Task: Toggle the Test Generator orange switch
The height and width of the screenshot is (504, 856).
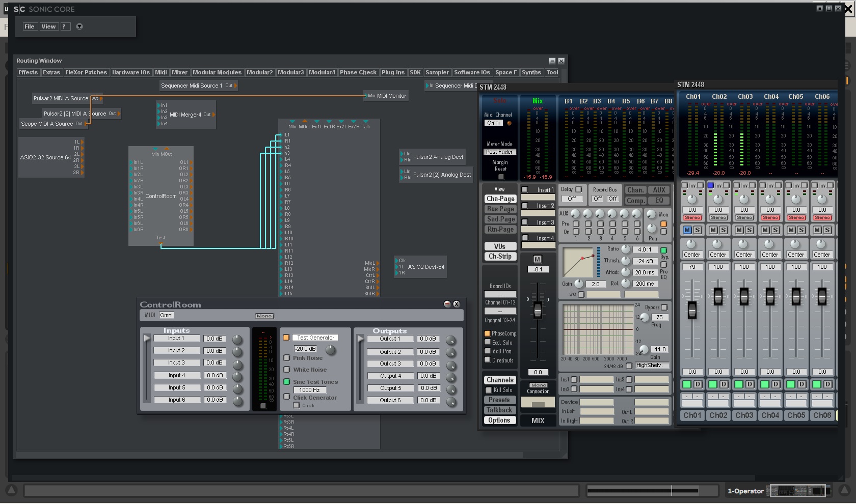Action: pyautogui.click(x=286, y=338)
